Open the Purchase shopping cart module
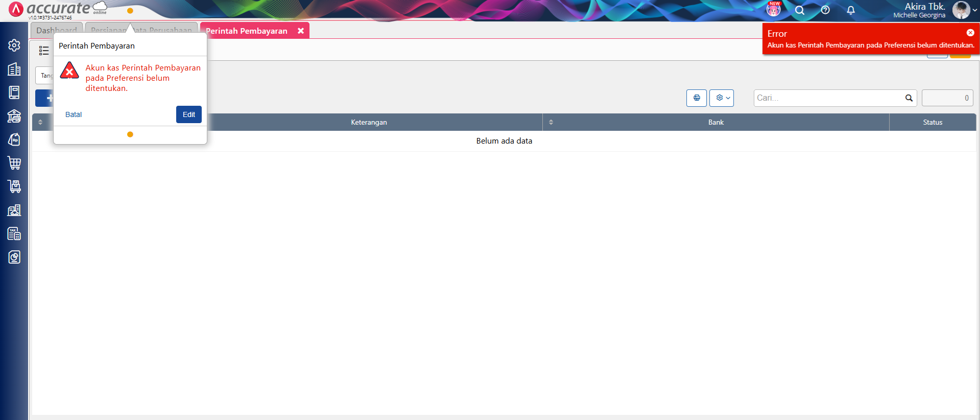This screenshot has width=980, height=420. tap(14, 163)
